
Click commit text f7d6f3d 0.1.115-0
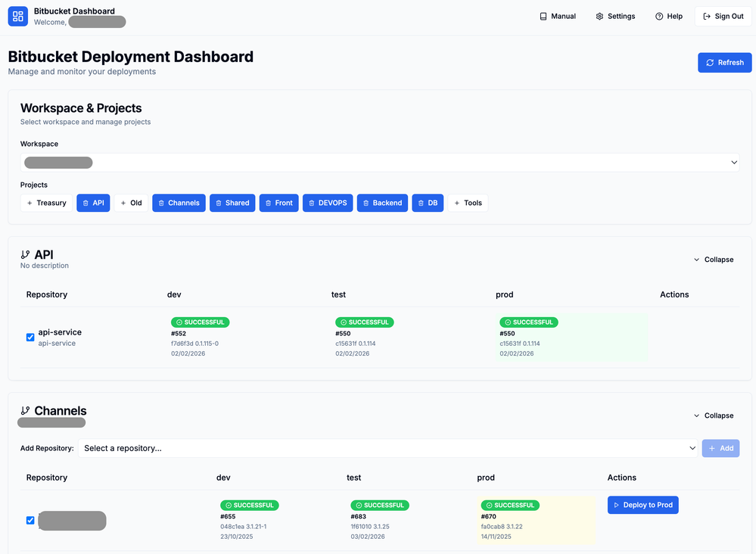[x=194, y=344]
